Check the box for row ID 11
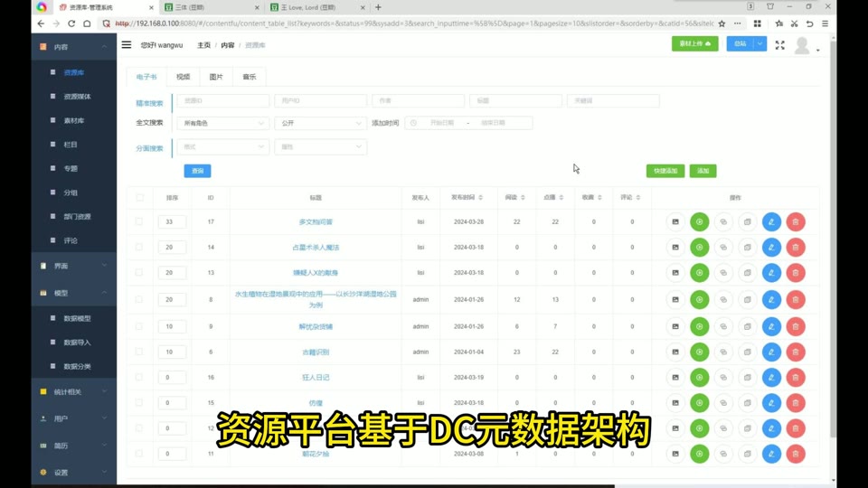This screenshot has height=488, width=868. [x=139, y=453]
